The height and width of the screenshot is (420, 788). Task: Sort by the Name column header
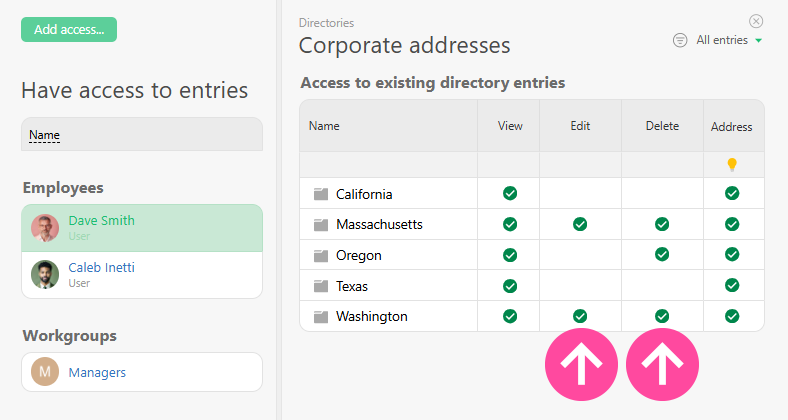(324, 126)
